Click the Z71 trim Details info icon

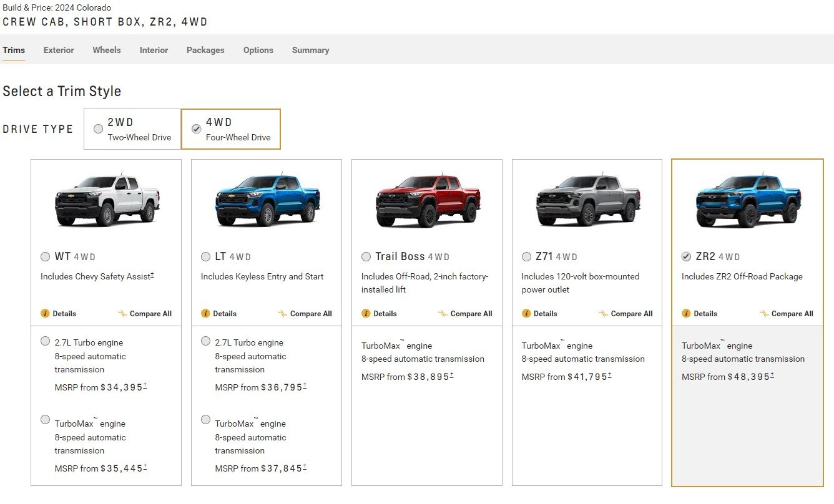(526, 314)
